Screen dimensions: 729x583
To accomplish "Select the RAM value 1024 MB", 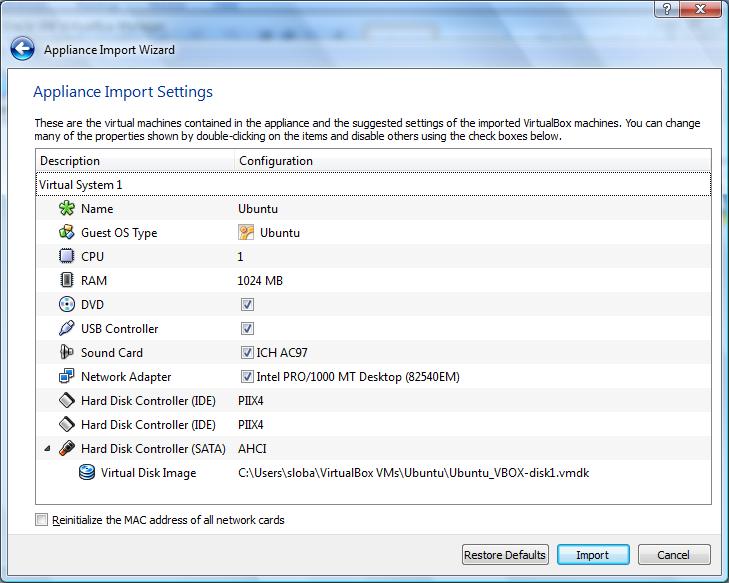I will coord(260,281).
